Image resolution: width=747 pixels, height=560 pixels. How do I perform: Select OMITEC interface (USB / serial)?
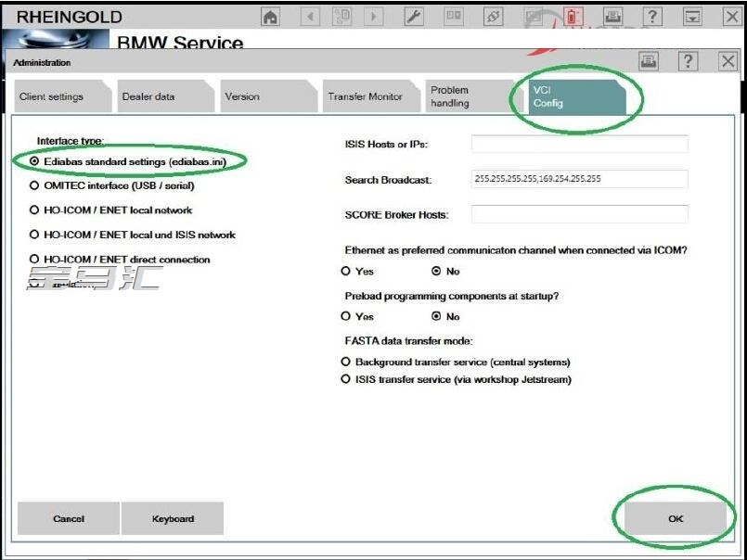click(112, 185)
